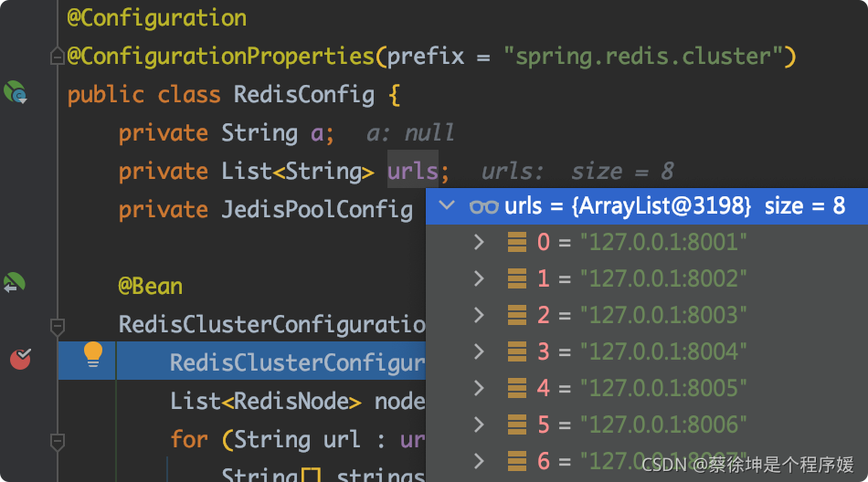Click the urls = {ArrayList@3198} header row
868x482 pixels.
pyautogui.click(x=647, y=206)
